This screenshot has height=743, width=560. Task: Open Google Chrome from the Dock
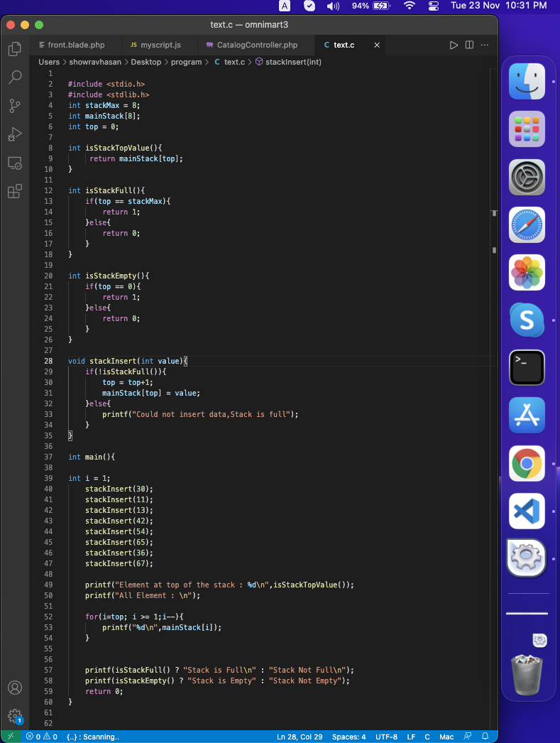pos(527,463)
